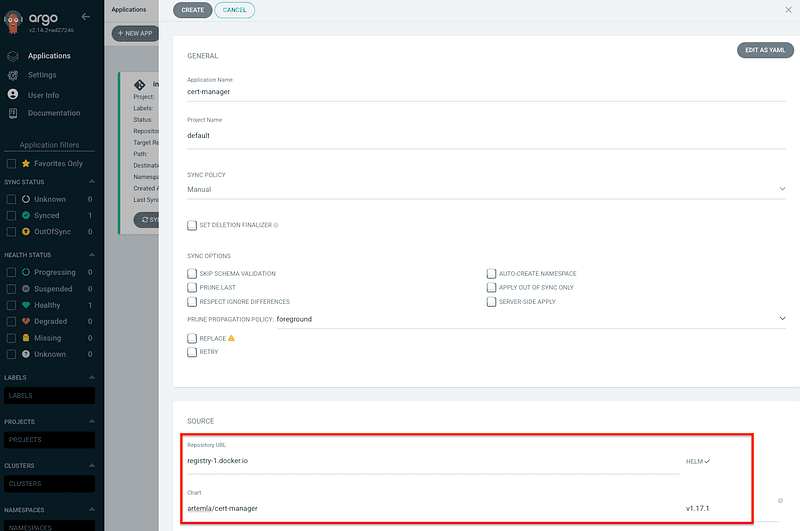Click the CANCEL button

pos(235,10)
